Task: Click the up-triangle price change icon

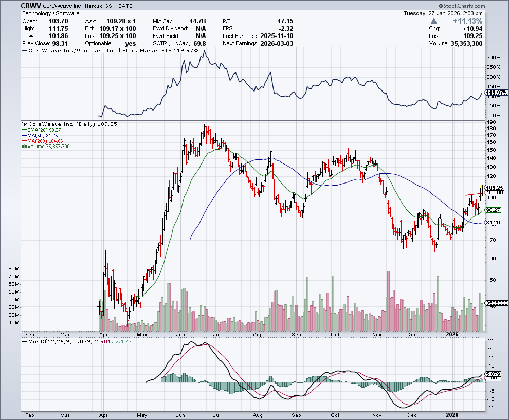Action: tap(434, 21)
